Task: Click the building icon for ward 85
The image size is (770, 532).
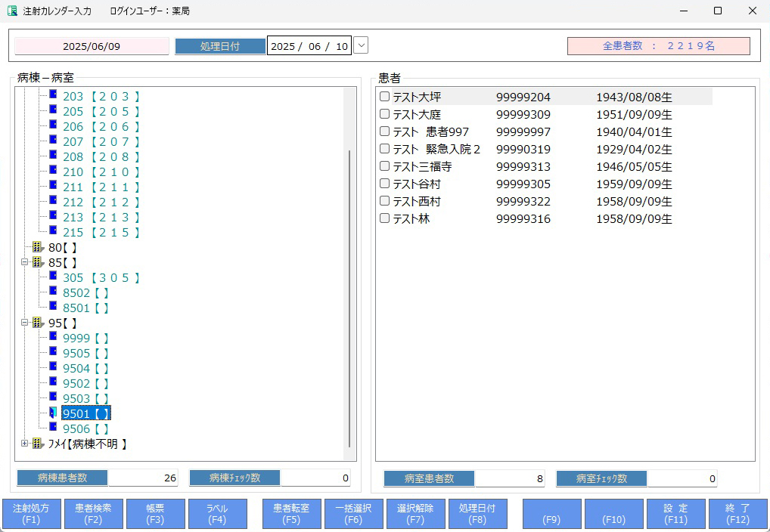Action: 38,262
